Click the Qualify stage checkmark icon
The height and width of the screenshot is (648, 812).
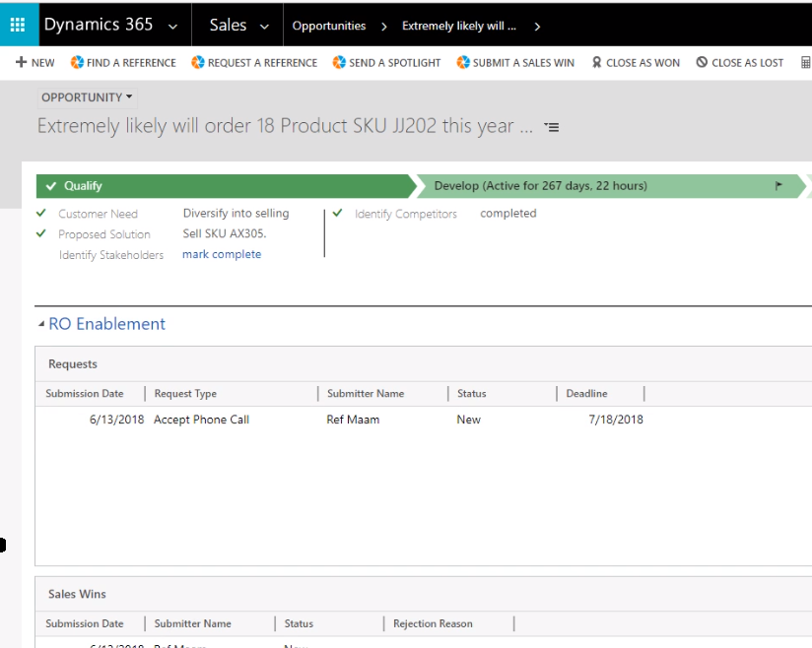coord(51,186)
